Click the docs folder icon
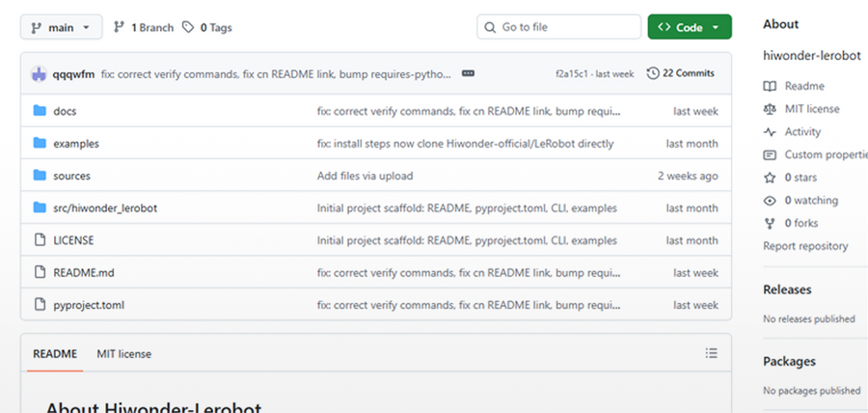 click(40, 111)
